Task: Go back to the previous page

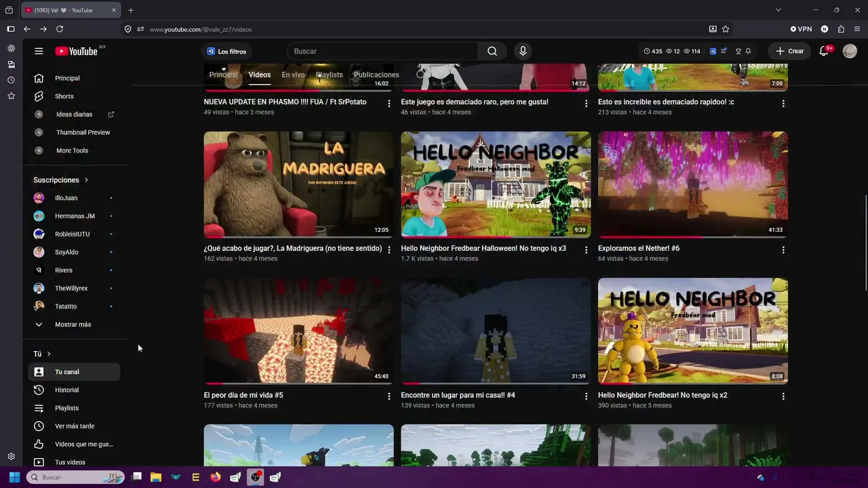Action: coord(27,29)
